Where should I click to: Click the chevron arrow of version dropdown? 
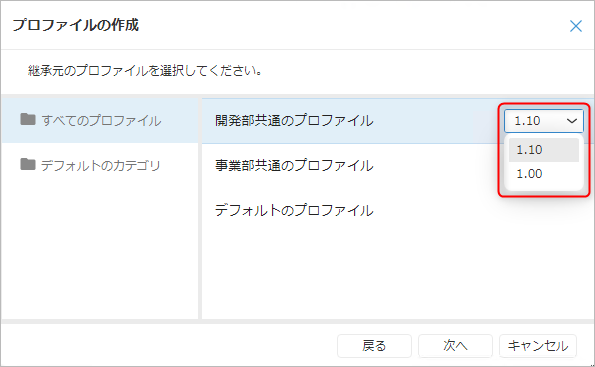click(x=571, y=121)
